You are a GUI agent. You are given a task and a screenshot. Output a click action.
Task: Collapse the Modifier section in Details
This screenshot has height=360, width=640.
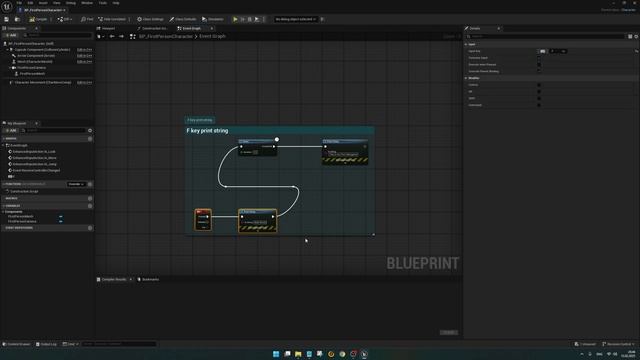click(x=466, y=78)
